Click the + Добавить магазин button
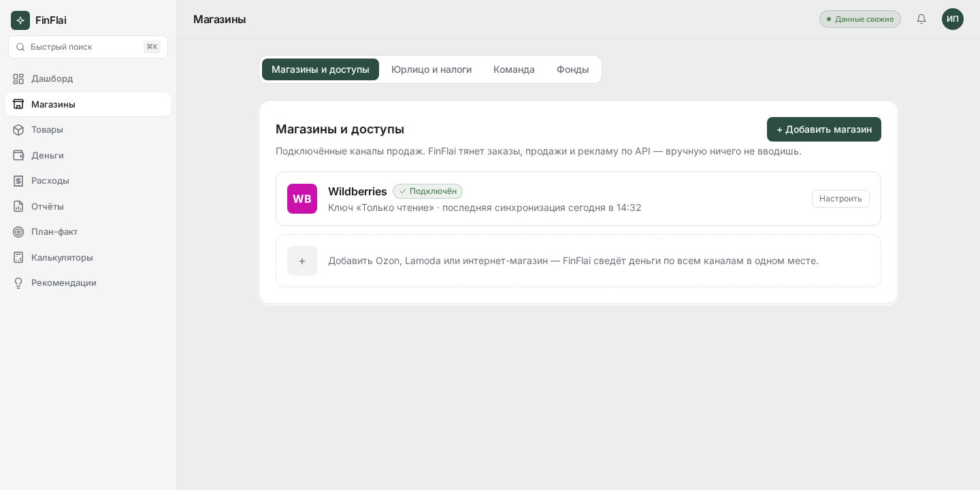The height and width of the screenshot is (490, 980). [824, 129]
